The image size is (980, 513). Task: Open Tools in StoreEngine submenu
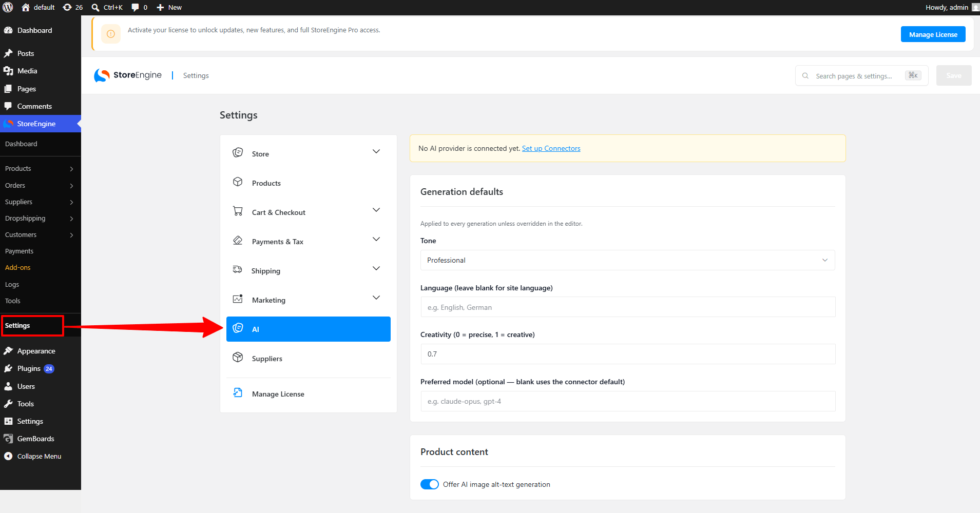pos(13,301)
